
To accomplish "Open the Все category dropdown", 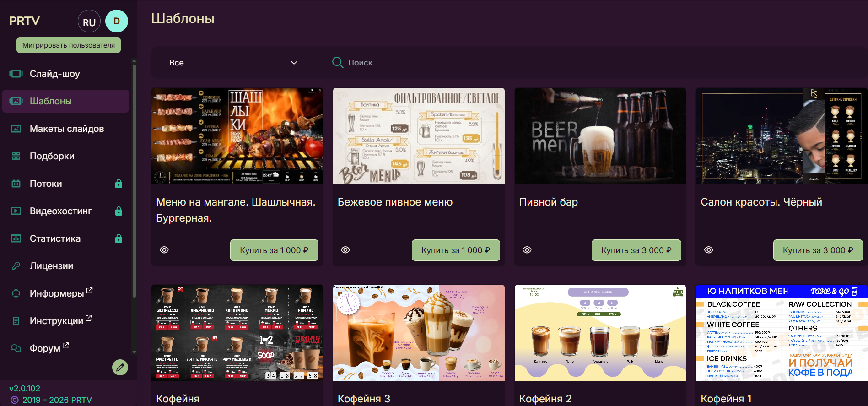I will [x=233, y=63].
